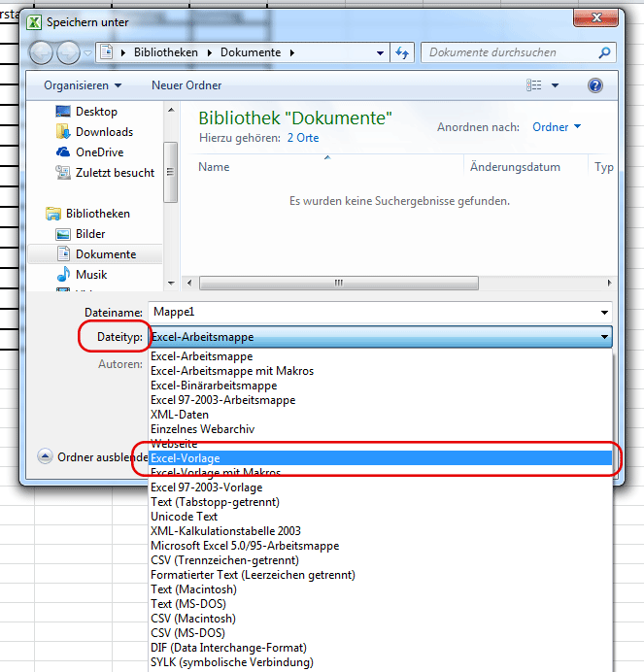Choose Unicode Text file type
The image size is (644, 672).
point(381,517)
